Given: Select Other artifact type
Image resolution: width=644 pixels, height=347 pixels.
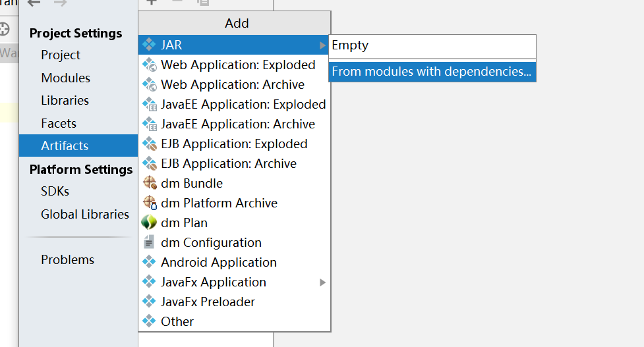Looking at the screenshot, I should tap(234, 321).
